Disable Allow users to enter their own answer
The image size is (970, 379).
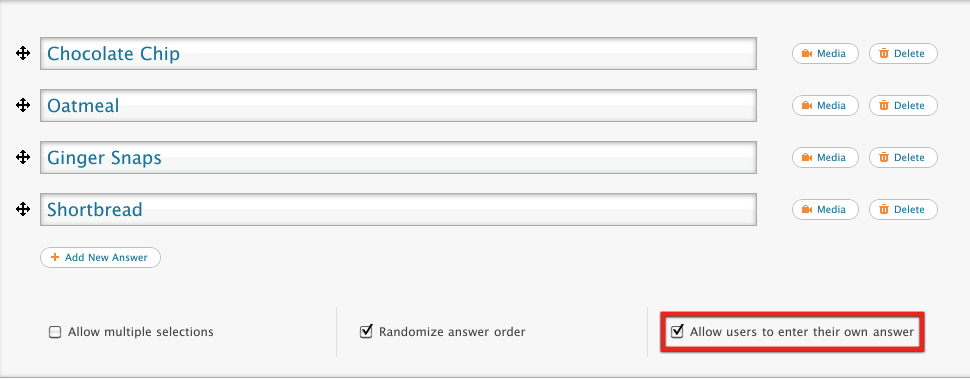pyautogui.click(x=677, y=331)
